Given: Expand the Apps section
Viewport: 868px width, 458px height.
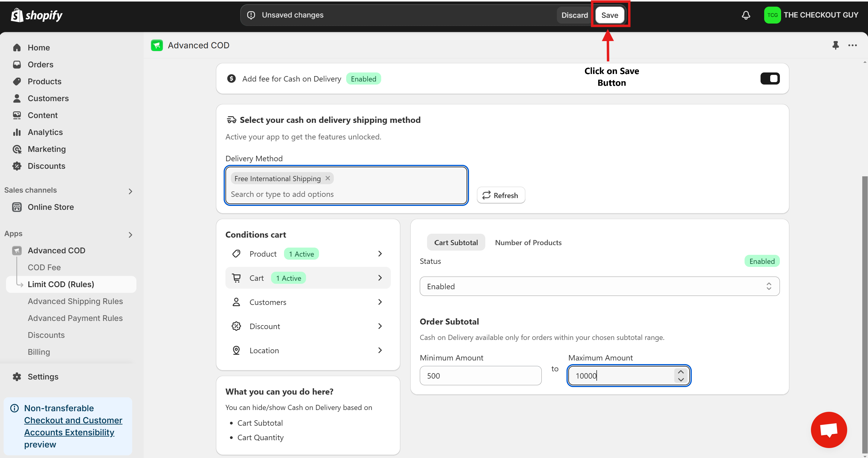Looking at the screenshot, I should (130, 235).
